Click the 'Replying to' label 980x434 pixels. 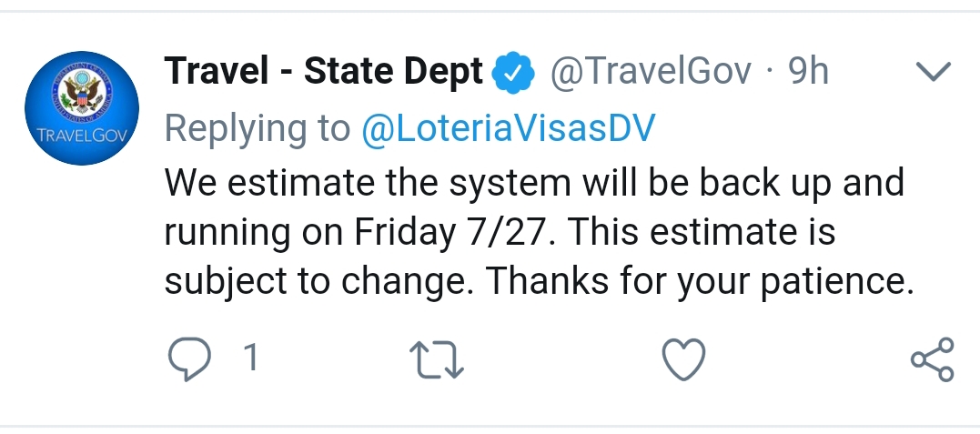click(258, 129)
